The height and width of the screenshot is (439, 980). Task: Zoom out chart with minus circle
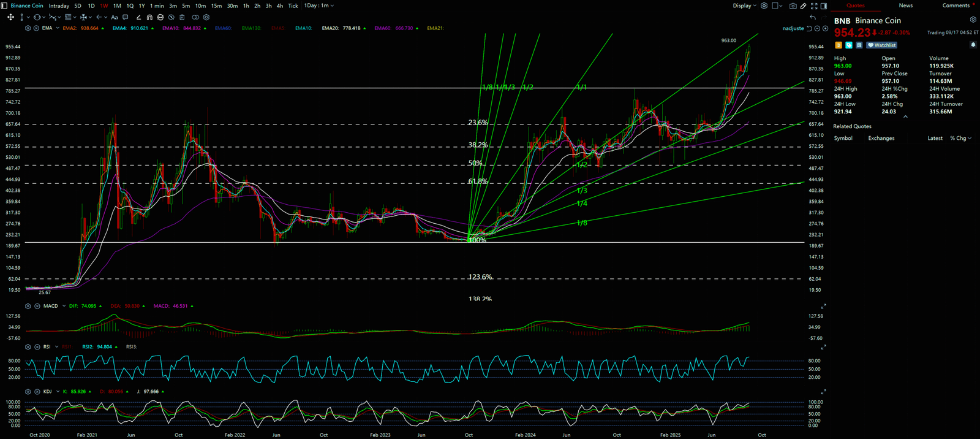coord(817,28)
